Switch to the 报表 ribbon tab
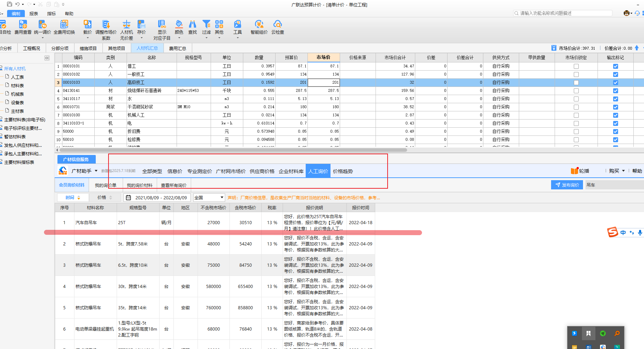The image size is (644, 349). [34, 13]
